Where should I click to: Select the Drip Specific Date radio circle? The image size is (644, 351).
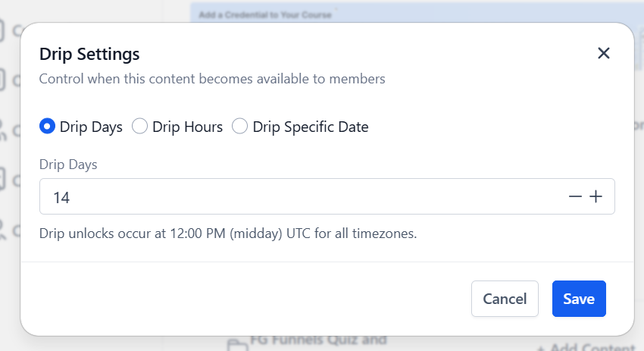pos(240,126)
